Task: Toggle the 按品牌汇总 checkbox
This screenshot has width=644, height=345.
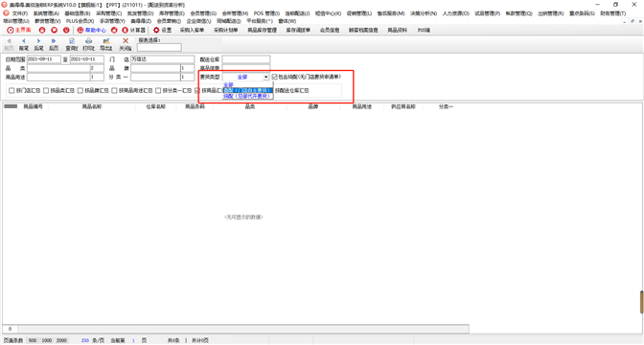Action: click(x=80, y=90)
